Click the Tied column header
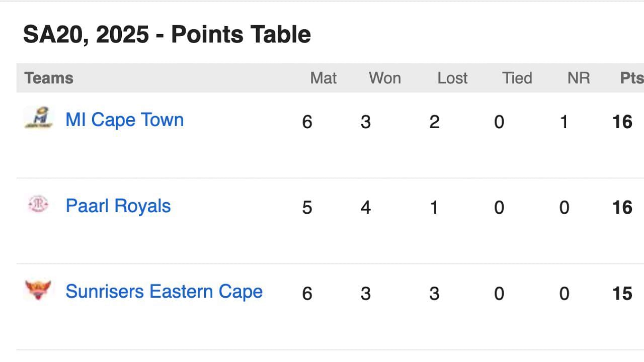Image resolution: width=644 pixels, height=362 pixels. pyautogui.click(x=517, y=78)
